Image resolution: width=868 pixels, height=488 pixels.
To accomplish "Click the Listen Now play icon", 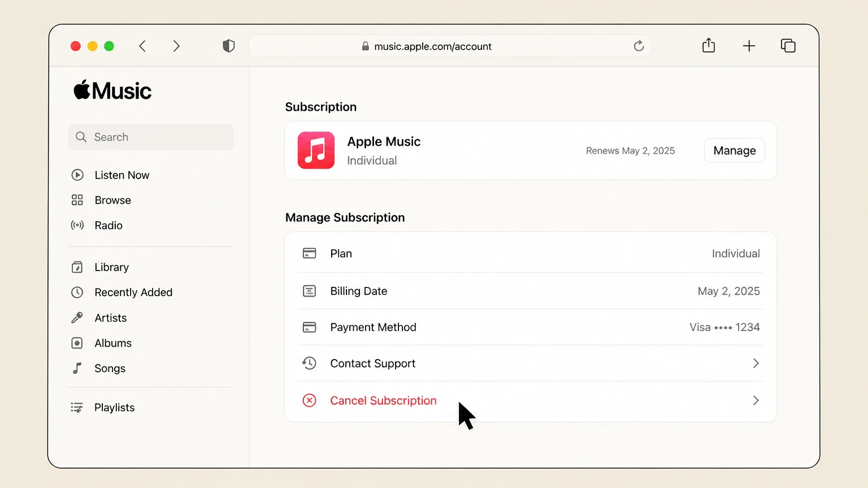I will 77,175.
